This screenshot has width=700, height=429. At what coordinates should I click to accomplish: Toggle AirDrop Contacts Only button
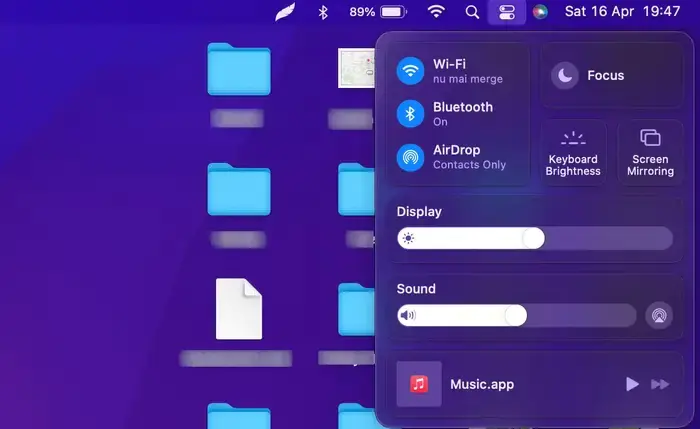tap(410, 157)
